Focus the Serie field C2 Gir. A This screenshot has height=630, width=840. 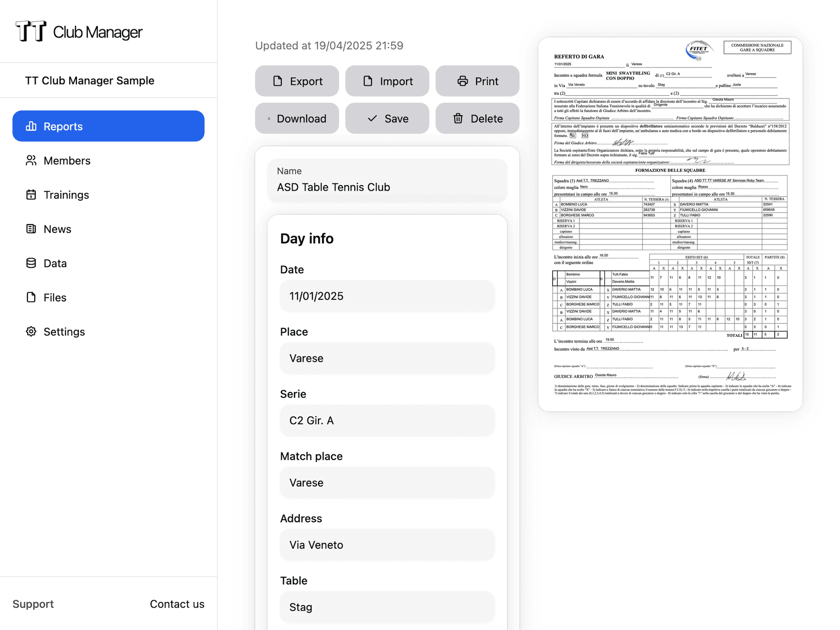[x=387, y=420]
